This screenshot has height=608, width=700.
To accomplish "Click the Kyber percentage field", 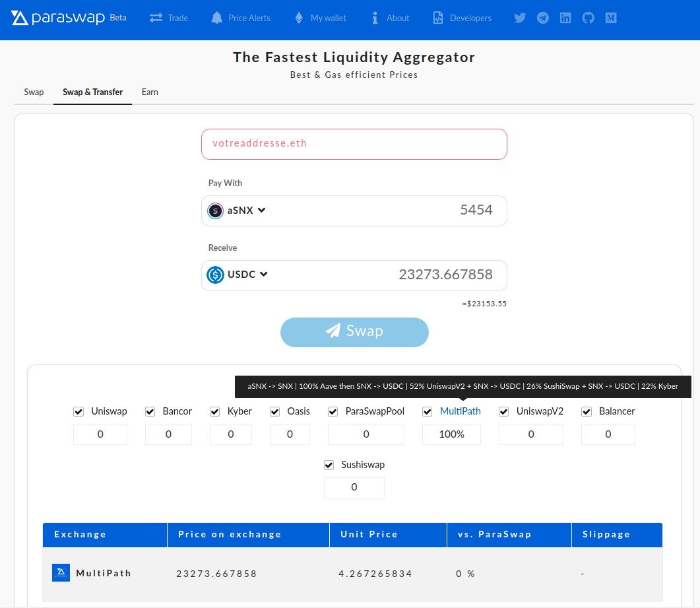I will pyautogui.click(x=231, y=434).
